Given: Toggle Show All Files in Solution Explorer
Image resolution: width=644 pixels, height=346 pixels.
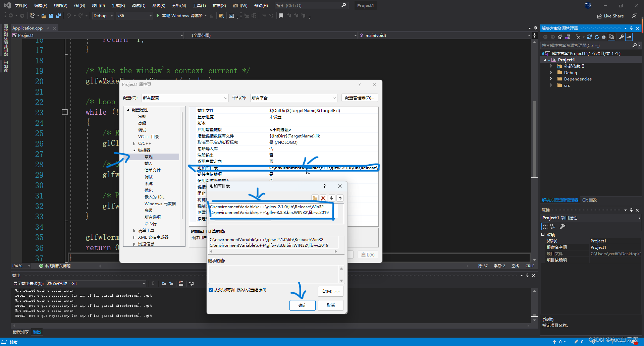Looking at the screenshot, I should pyautogui.click(x=612, y=37).
